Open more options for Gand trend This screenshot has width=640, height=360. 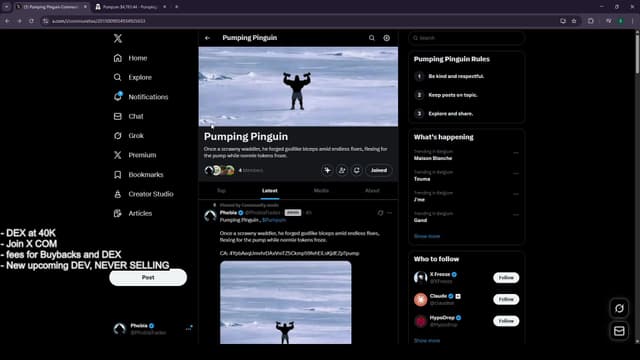click(516, 215)
